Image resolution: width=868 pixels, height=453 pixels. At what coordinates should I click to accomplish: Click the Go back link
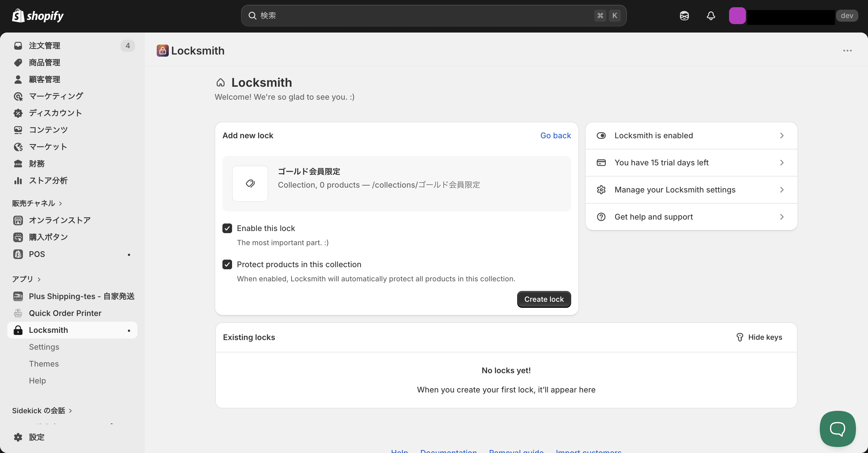tap(555, 136)
